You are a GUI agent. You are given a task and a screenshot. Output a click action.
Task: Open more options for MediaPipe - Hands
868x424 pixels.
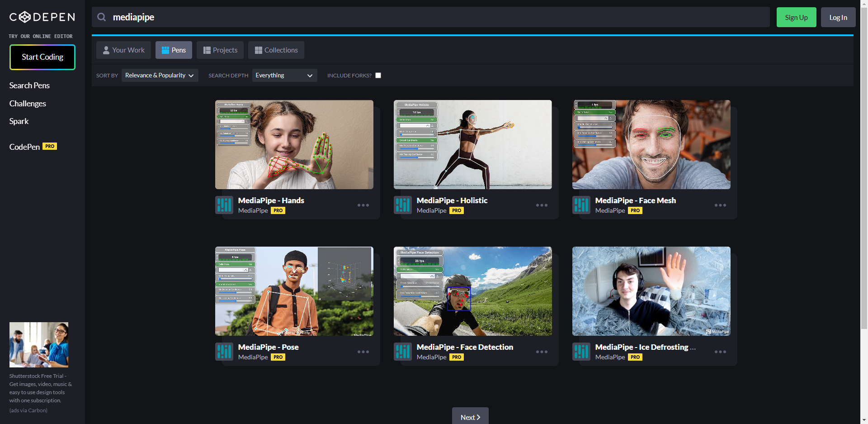coord(363,205)
